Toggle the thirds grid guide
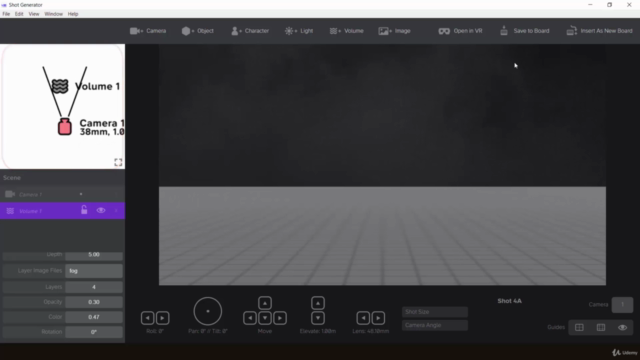The image size is (640, 360). tap(601, 327)
